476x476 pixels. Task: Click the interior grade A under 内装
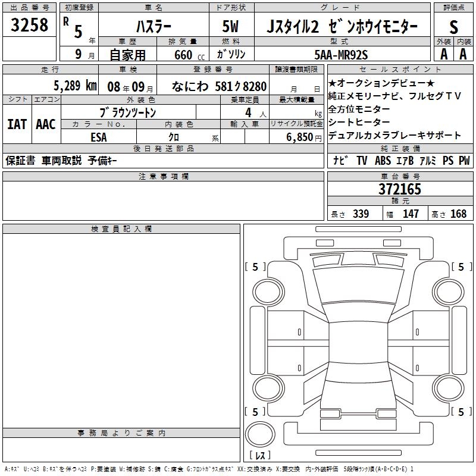[x=463, y=54]
